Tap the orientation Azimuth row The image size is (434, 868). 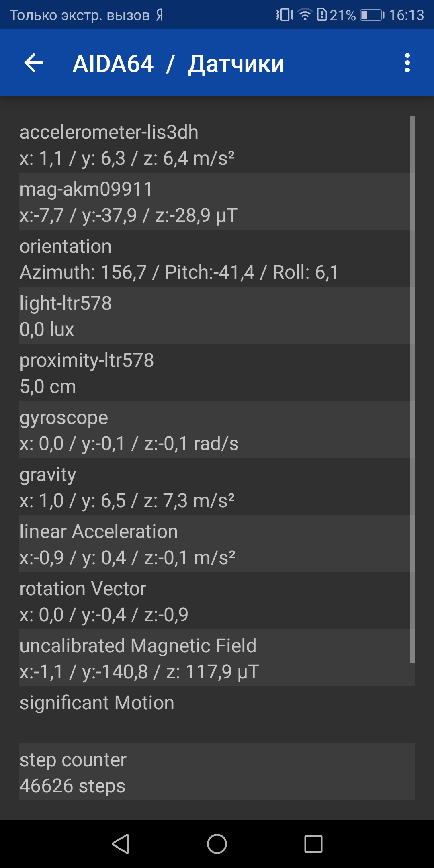point(217,258)
